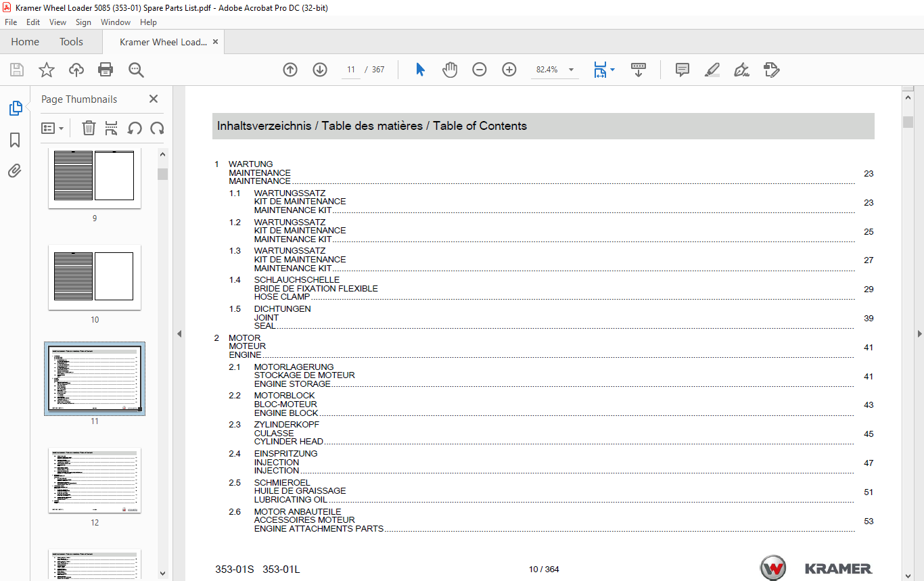Image resolution: width=924 pixels, height=581 pixels.
Task: Click the upload to cloud icon
Action: pos(76,70)
